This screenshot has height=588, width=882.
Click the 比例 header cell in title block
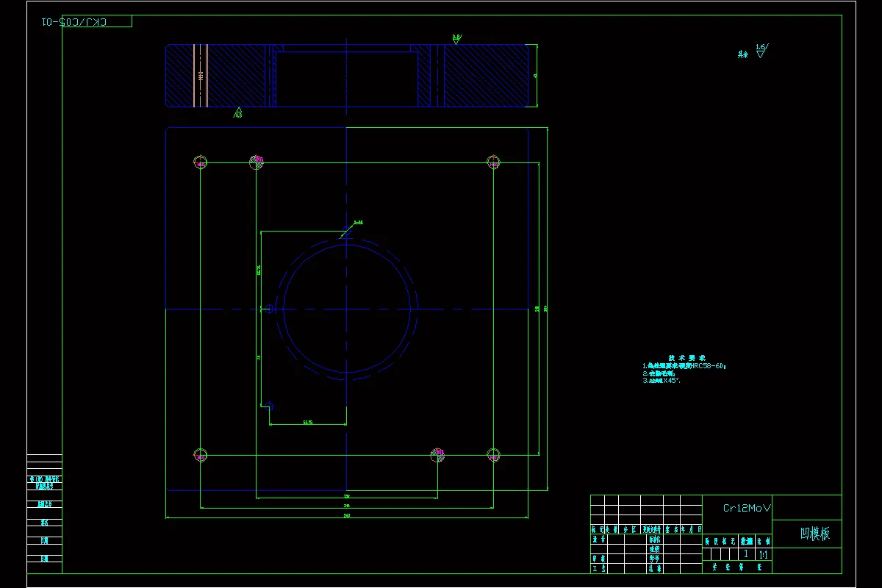(x=764, y=540)
